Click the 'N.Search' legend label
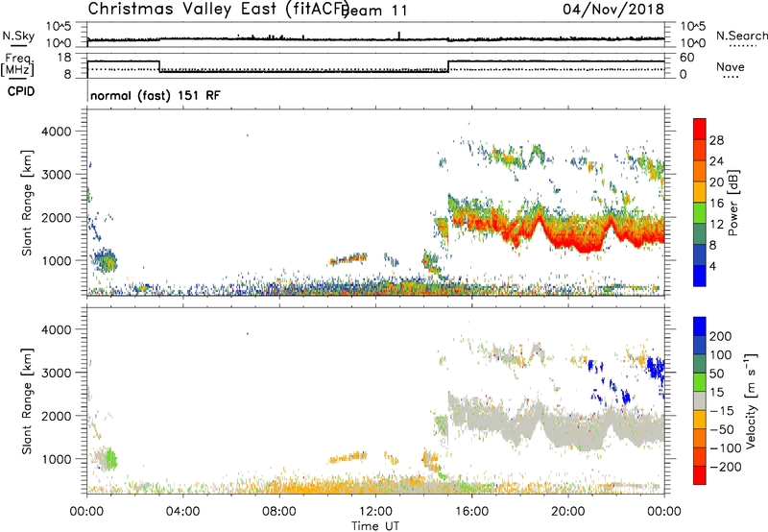Viewport: 768px width, 532px height. coord(741,36)
